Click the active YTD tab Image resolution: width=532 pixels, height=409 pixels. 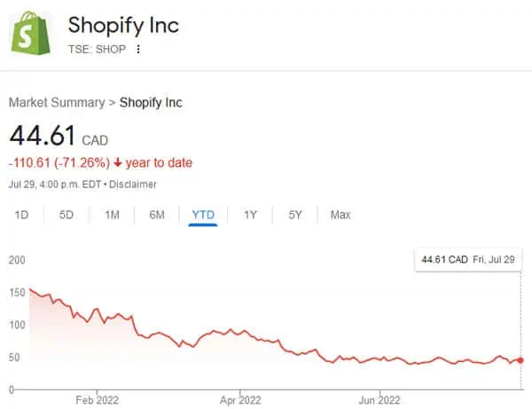tap(203, 215)
